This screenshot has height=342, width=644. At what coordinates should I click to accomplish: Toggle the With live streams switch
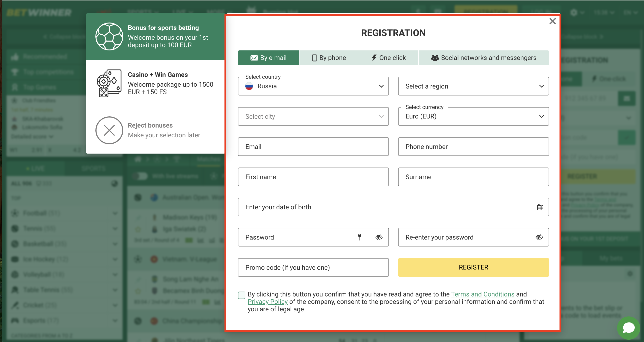point(140,176)
